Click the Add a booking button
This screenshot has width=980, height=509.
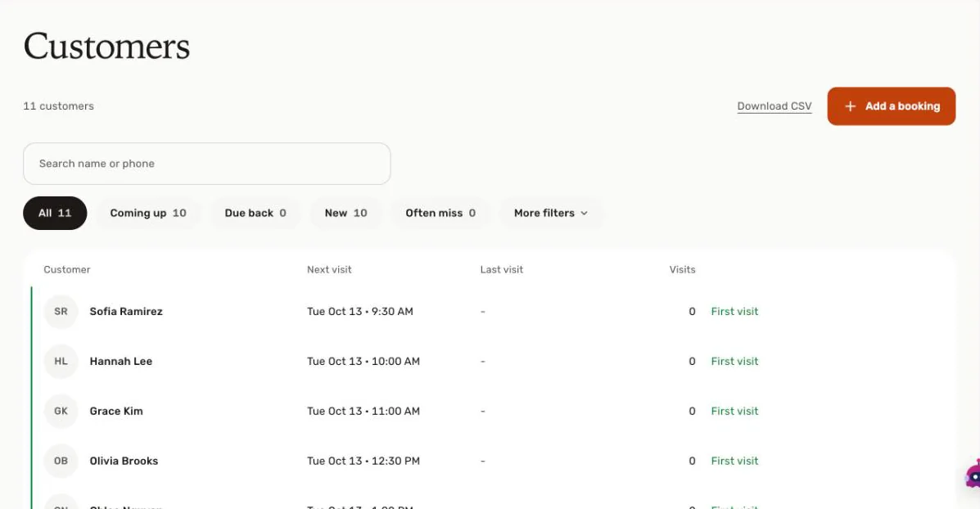892,106
